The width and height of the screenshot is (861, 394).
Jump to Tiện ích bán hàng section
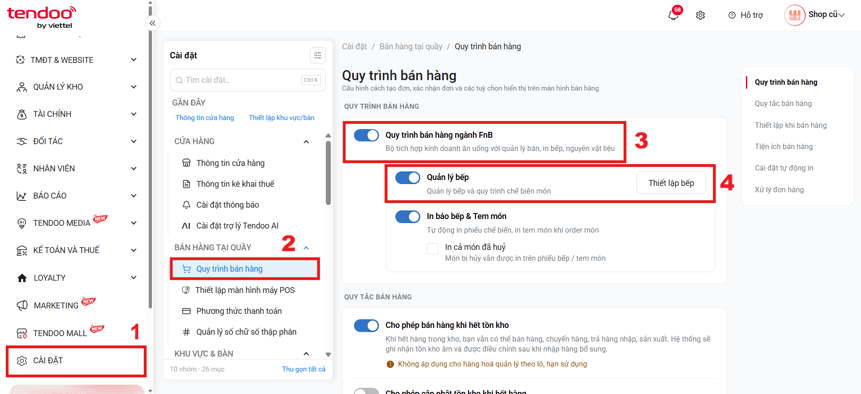click(x=784, y=147)
